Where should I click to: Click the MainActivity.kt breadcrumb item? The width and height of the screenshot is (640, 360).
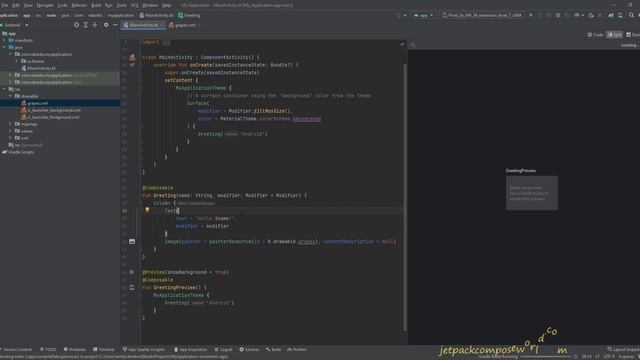pyautogui.click(x=156, y=16)
